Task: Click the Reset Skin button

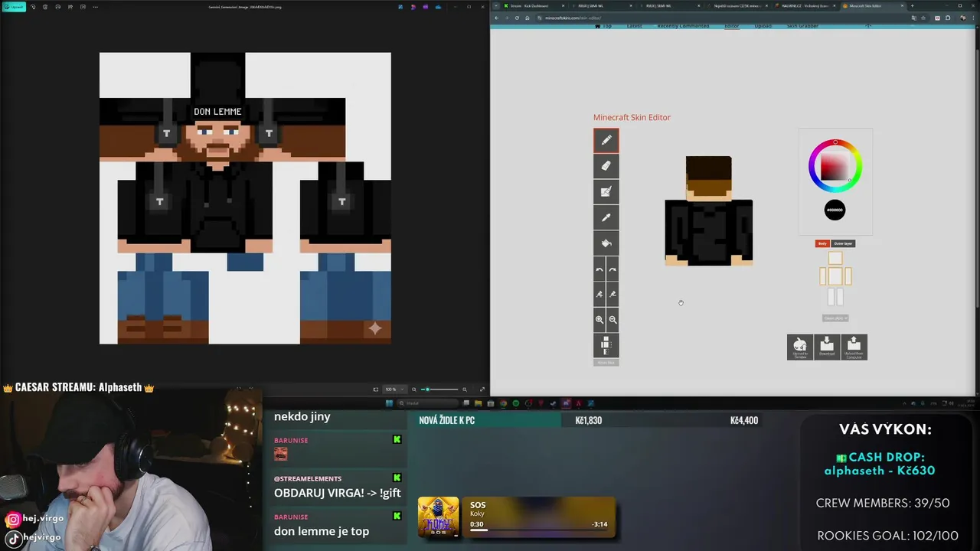Action: point(606,362)
